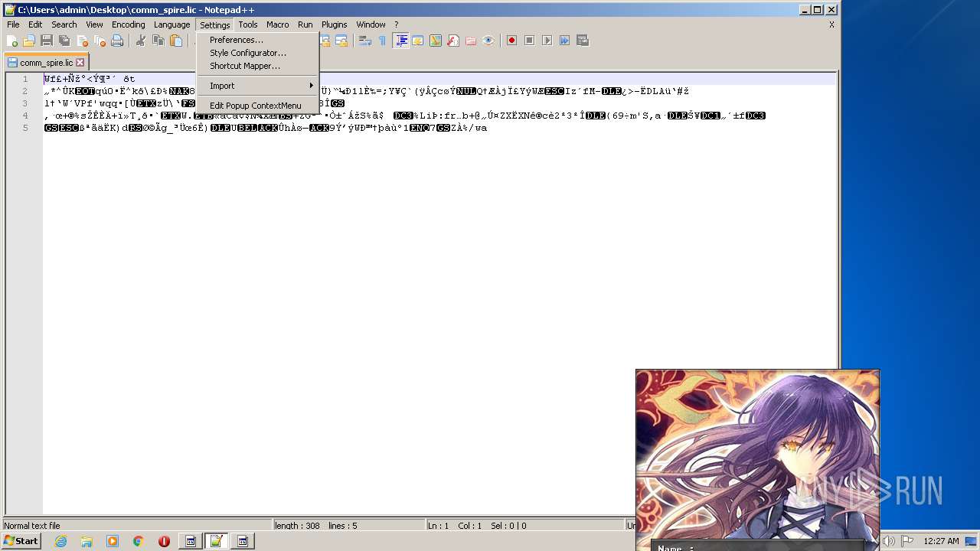
Task: Choose Preferences... from the Settings menu
Action: click(257, 40)
